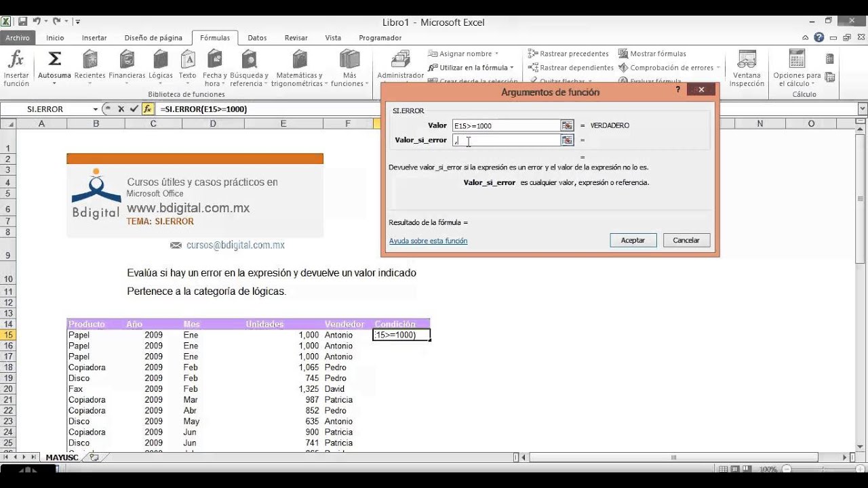Select the MAYUSC sheet tab
This screenshot has width=868, height=488.
62,457
